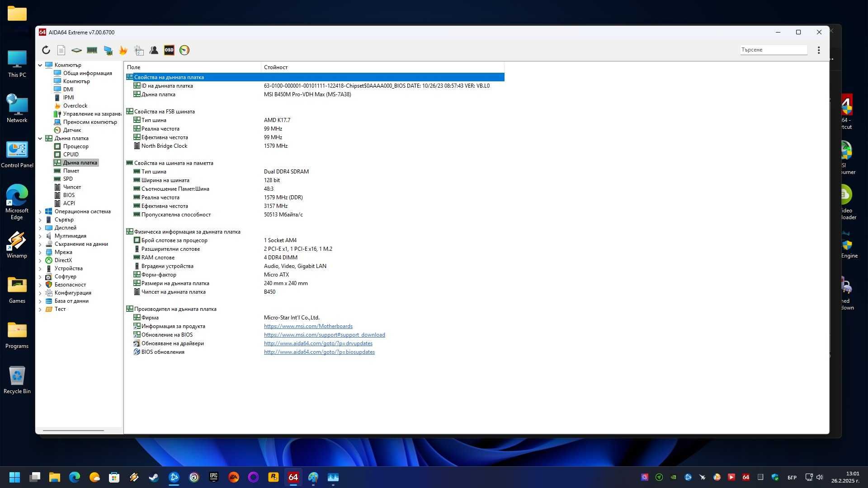
Task: Click the volume icon in system tray
Action: tap(820, 477)
